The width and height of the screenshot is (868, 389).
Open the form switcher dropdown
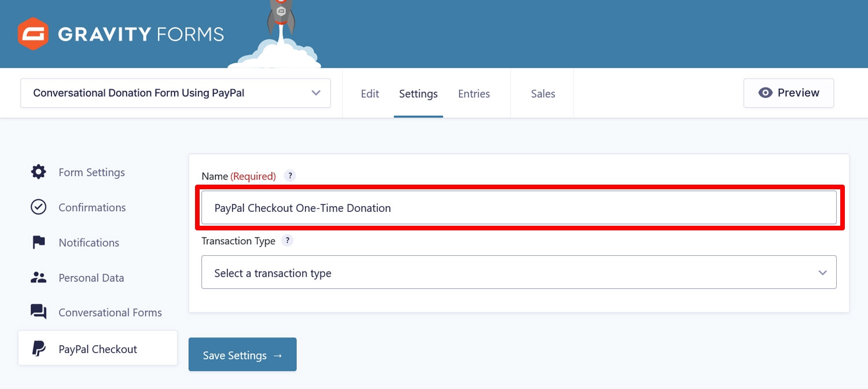coord(175,93)
